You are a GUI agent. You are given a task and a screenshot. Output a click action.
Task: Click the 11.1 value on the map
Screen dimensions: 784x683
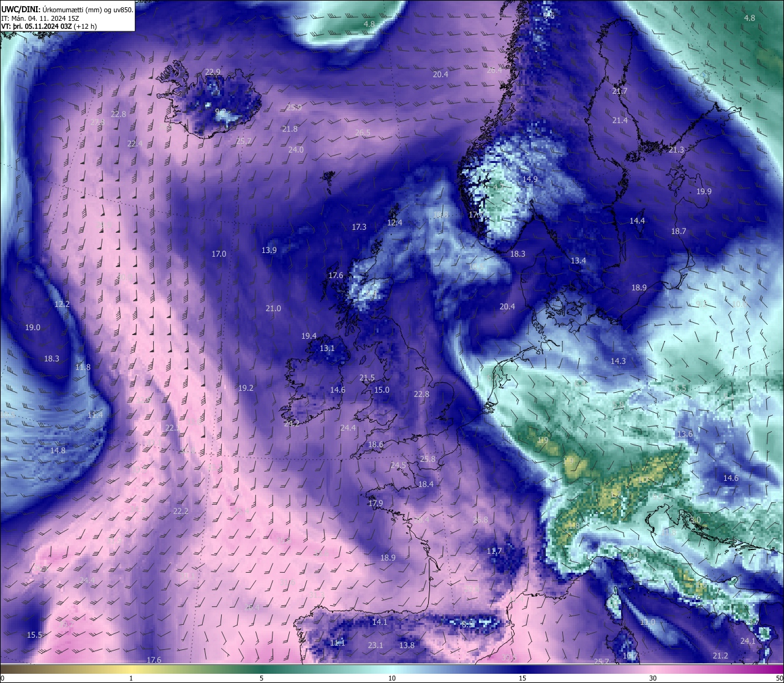(337, 643)
